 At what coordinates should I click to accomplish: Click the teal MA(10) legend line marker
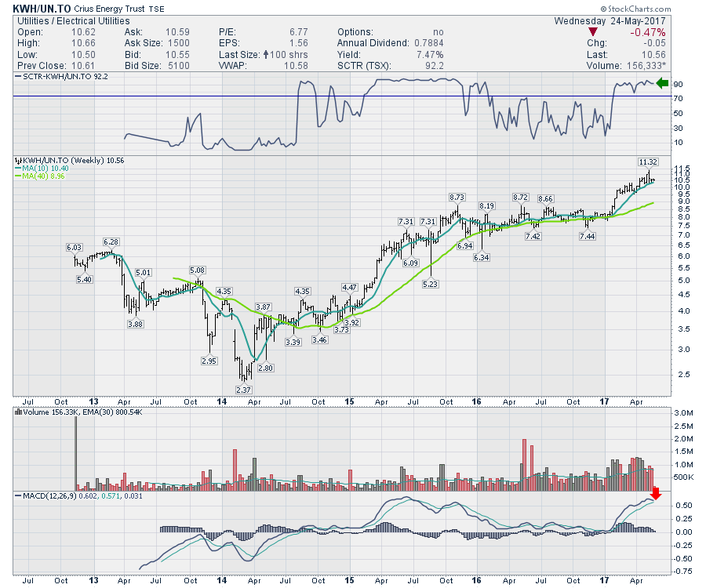point(18,169)
